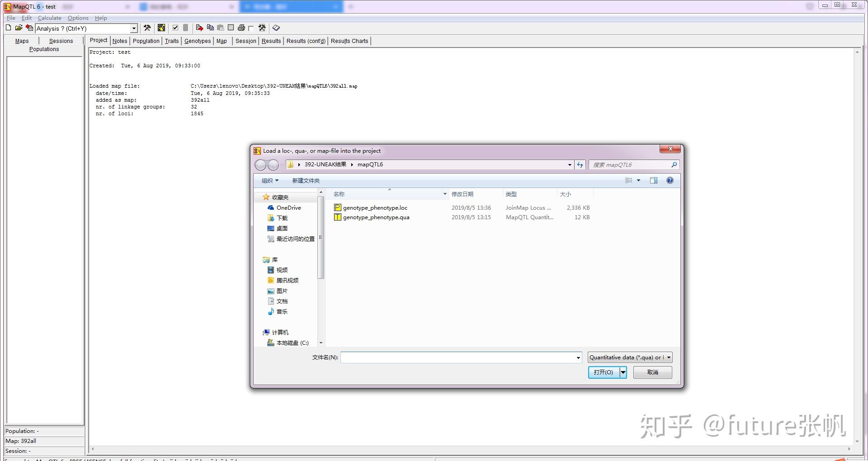The height and width of the screenshot is (461, 868).
Task: Click the navigation pane scroll down arrow
Action: (x=321, y=343)
